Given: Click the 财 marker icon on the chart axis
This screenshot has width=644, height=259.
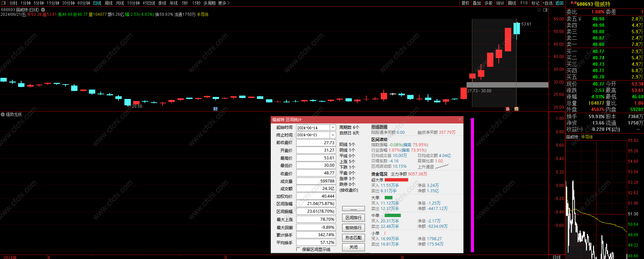Looking at the screenshot, I should [215, 109].
